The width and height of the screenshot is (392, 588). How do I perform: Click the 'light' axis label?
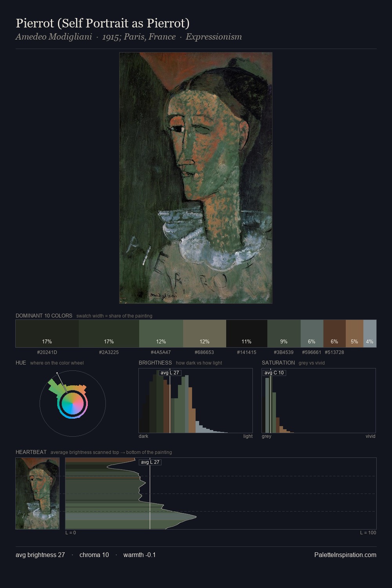248,436
